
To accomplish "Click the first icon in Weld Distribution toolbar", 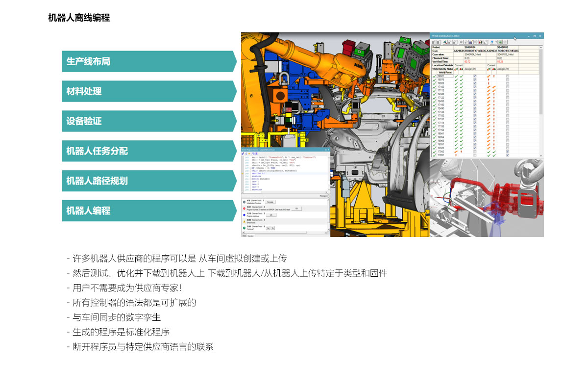I will click(435, 42).
